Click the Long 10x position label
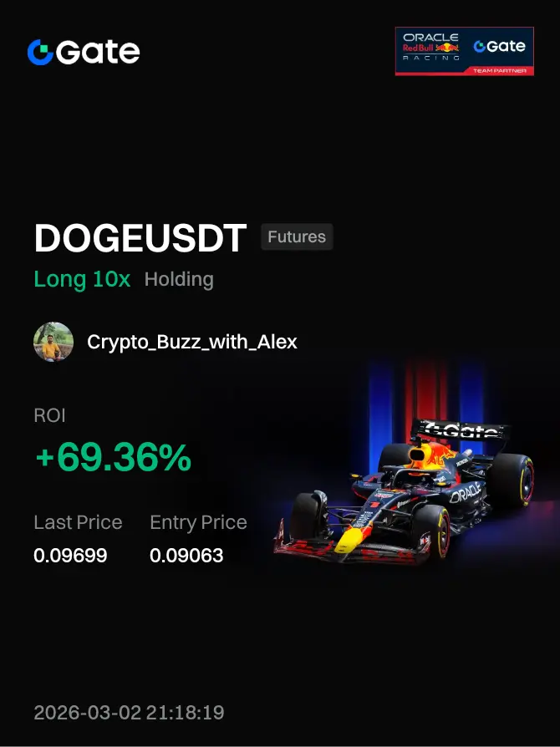560x747 pixels. pyautogui.click(x=82, y=279)
